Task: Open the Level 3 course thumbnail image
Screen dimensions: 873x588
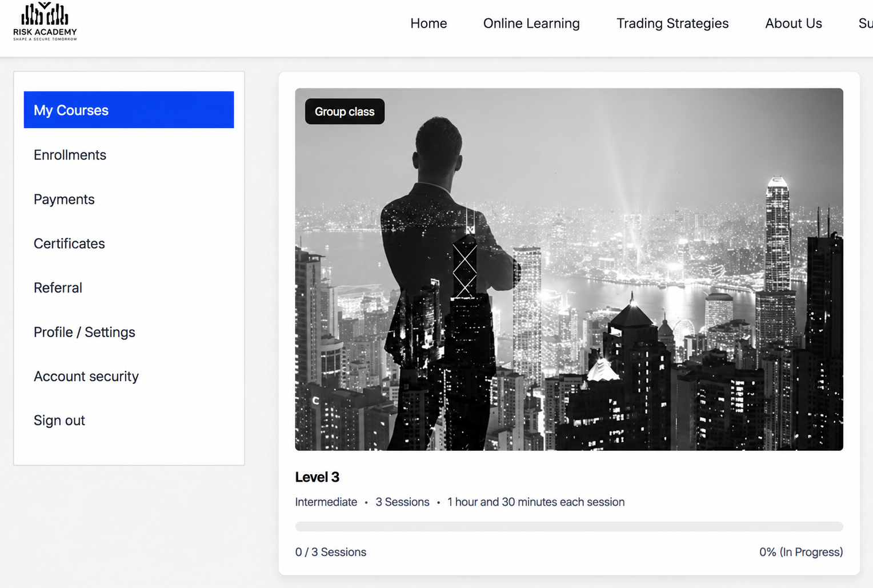Action: click(x=569, y=269)
